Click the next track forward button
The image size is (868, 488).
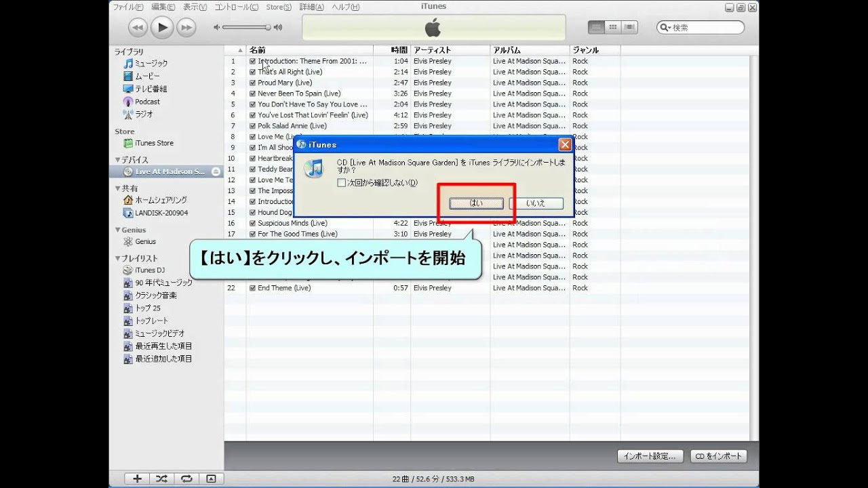(186, 27)
